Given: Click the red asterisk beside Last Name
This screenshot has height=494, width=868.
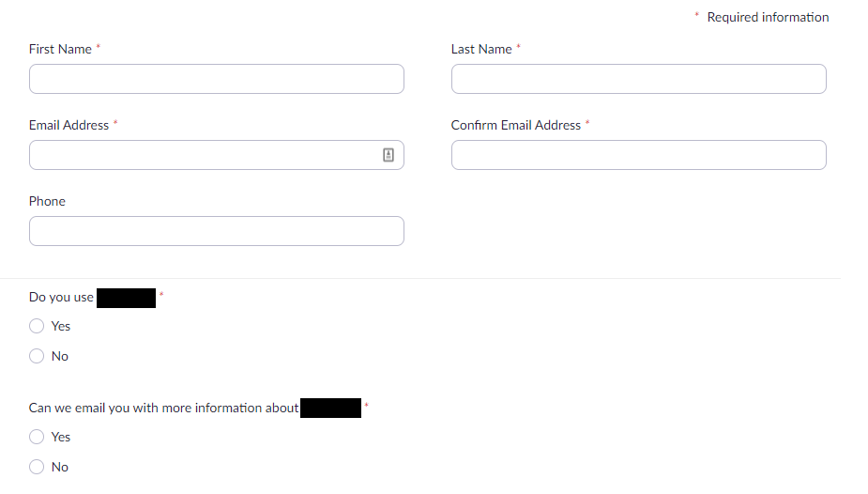Looking at the screenshot, I should (x=518, y=46).
